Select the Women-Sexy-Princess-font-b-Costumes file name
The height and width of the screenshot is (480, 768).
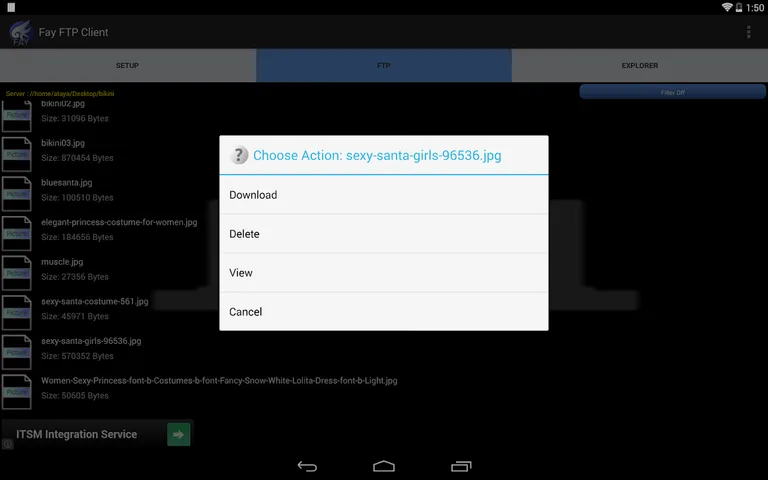(x=219, y=381)
